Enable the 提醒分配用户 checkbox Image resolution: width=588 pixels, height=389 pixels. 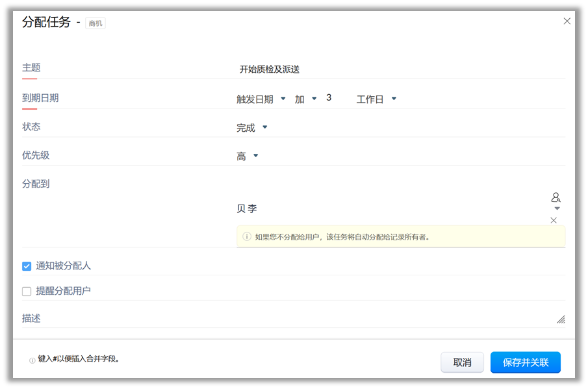click(27, 292)
